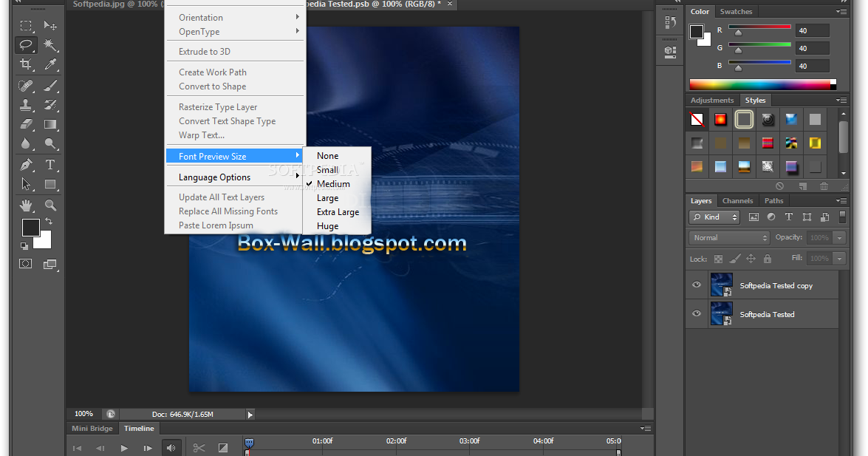Switch to the Swatches tab
This screenshot has height=456, width=868.
point(736,12)
